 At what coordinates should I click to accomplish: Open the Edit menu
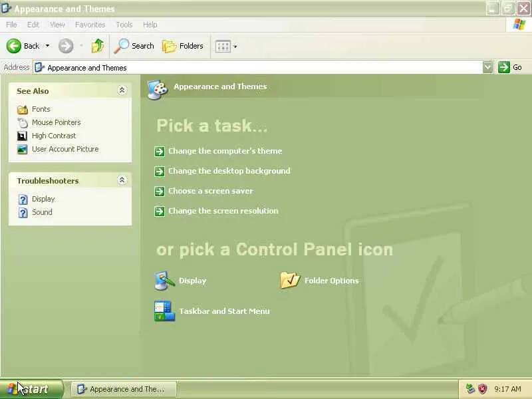pos(33,25)
